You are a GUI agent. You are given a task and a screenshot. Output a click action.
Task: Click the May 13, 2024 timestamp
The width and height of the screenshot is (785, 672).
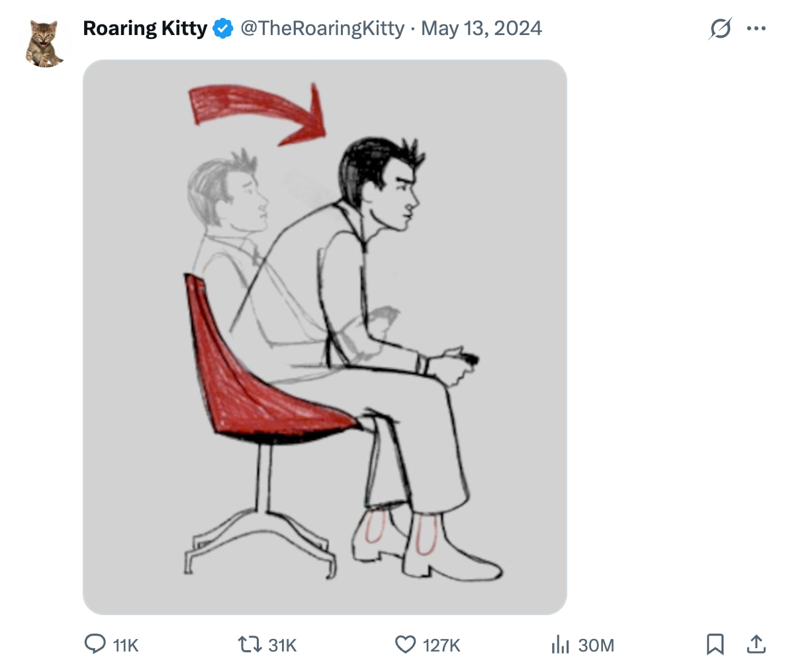481,28
